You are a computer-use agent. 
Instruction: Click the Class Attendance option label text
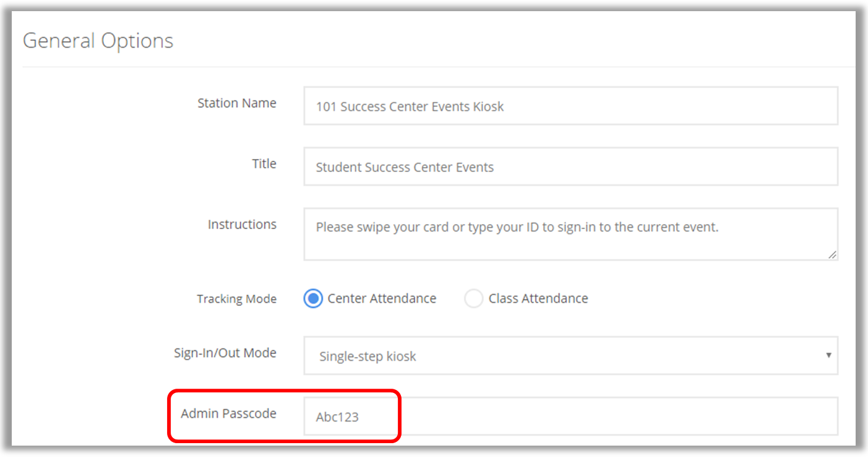538,298
